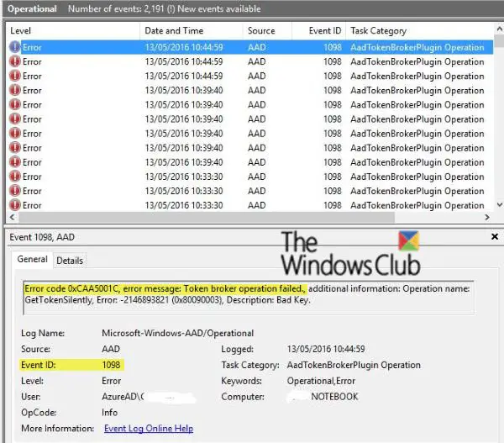
Task: Click the horizontal scrollbar left arrow
Action: pyautogui.click(x=12, y=217)
